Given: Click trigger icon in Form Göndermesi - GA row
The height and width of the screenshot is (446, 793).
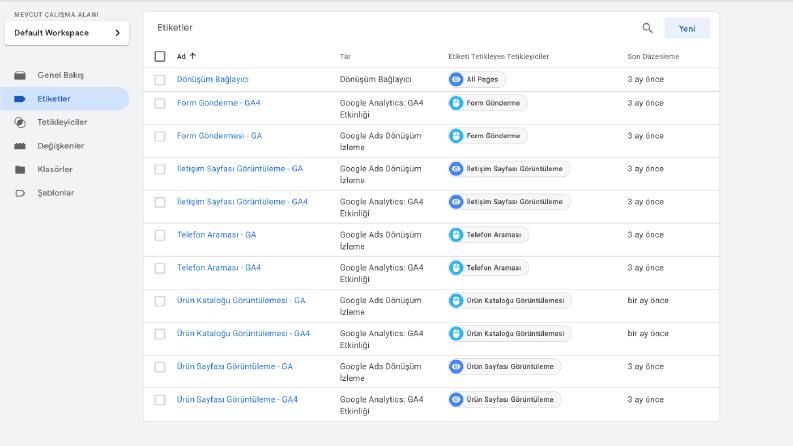Looking at the screenshot, I should pos(456,136).
